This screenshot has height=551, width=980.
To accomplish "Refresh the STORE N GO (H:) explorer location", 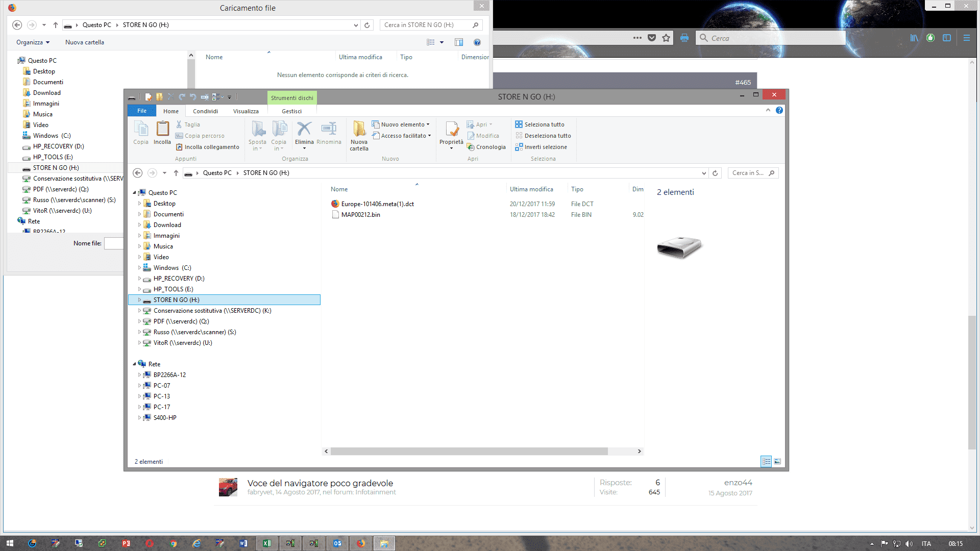I will [715, 173].
